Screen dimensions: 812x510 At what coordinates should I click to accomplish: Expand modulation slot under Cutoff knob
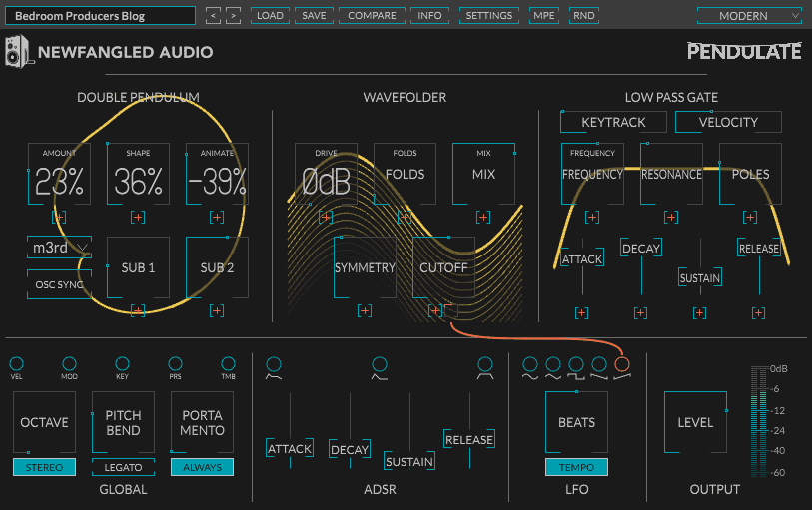tap(435, 311)
